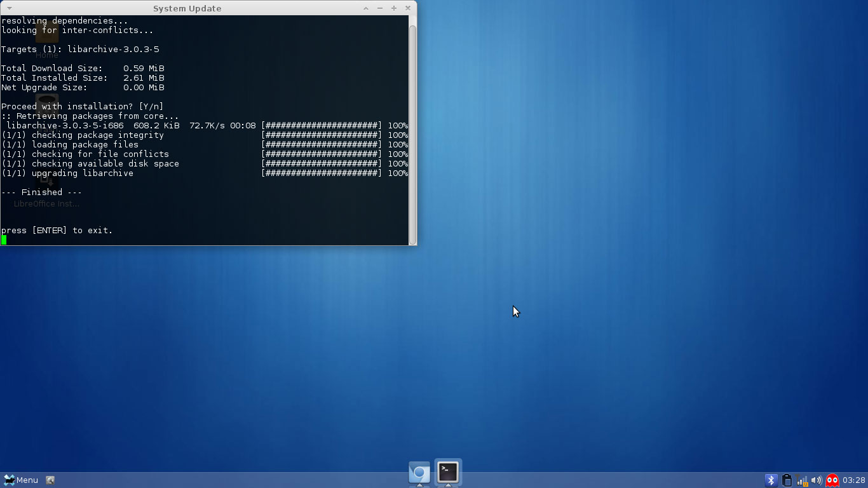
Task: Close the System Update window
Action: (x=408, y=8)
